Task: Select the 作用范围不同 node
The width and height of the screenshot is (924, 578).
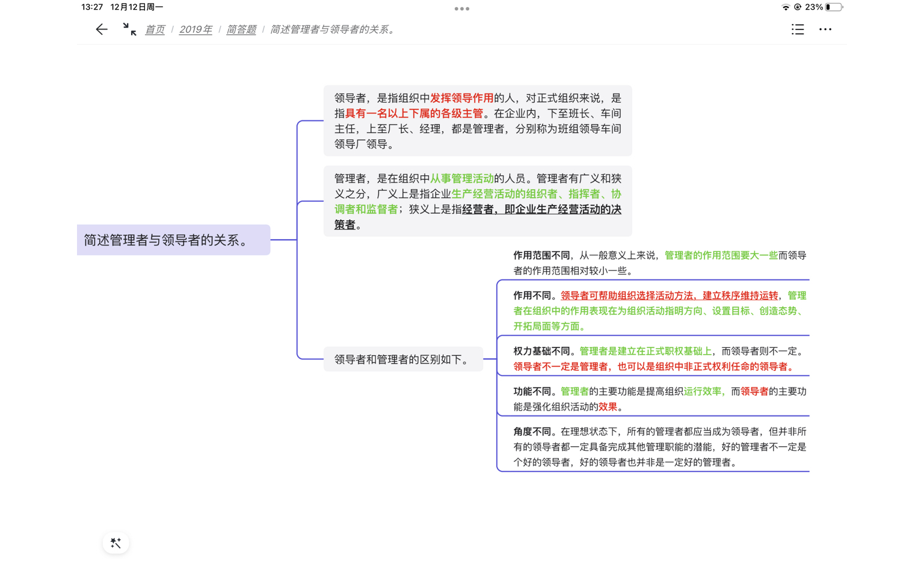Action: click(659, 263)
